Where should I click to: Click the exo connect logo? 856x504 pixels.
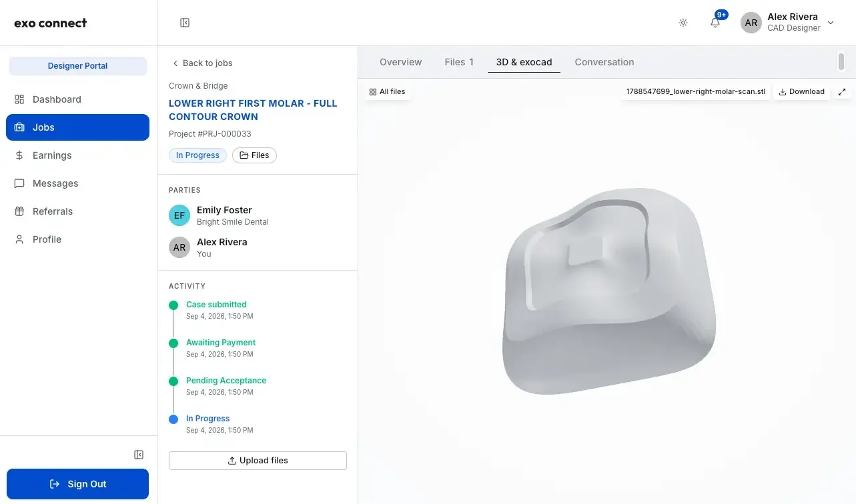click(x=51, y=23)
